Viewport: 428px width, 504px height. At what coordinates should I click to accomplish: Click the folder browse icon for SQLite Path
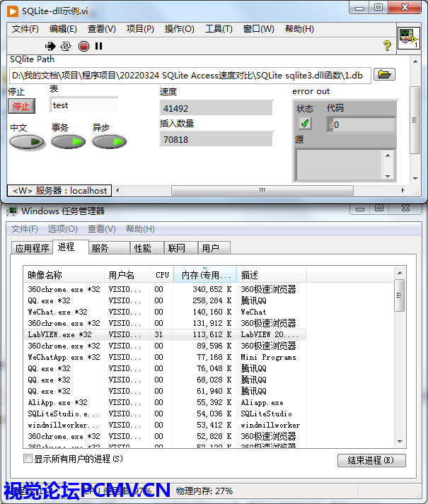coord(384,75)
